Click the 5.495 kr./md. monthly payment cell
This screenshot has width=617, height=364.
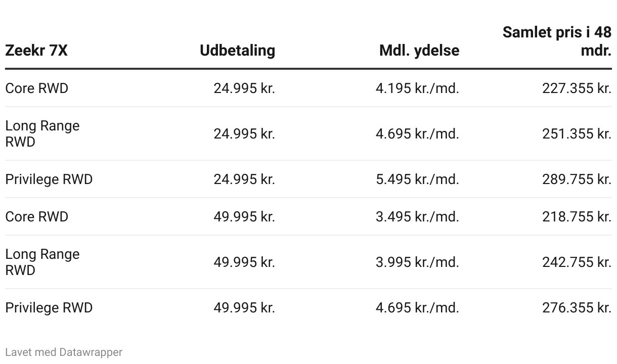click(x=417, y=179)
